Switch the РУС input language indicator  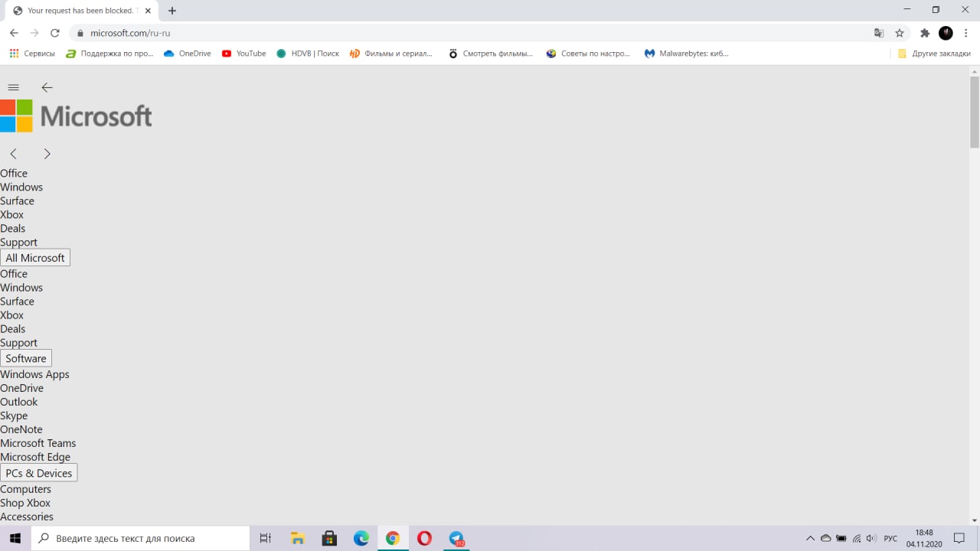pyautogui.click(x=890, y=538)
